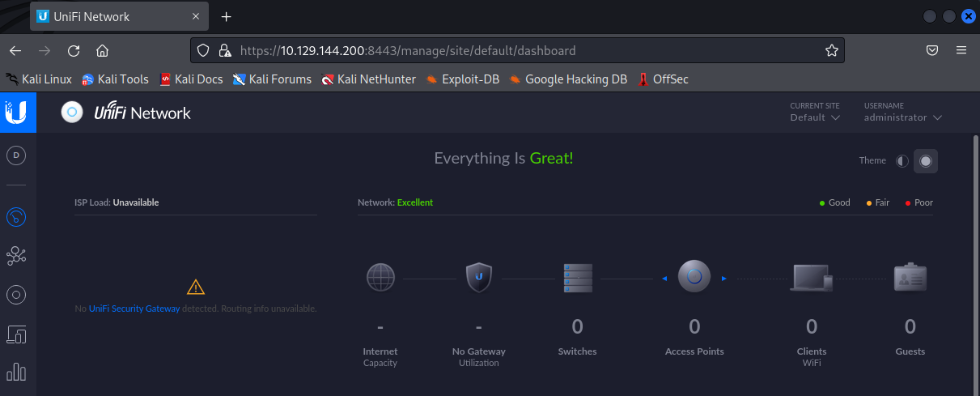The image size is (980, 396).
Task: Click Network: Excellent status text
Action: pyautogui.click(x=395, y=202)
